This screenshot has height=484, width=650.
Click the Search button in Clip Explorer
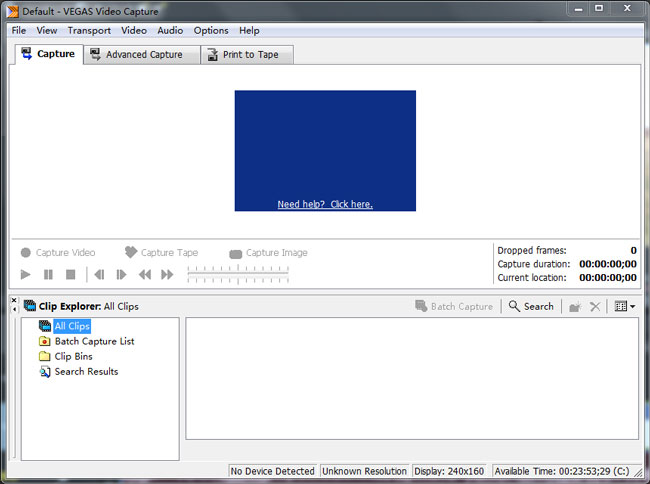tap(531, 306)
